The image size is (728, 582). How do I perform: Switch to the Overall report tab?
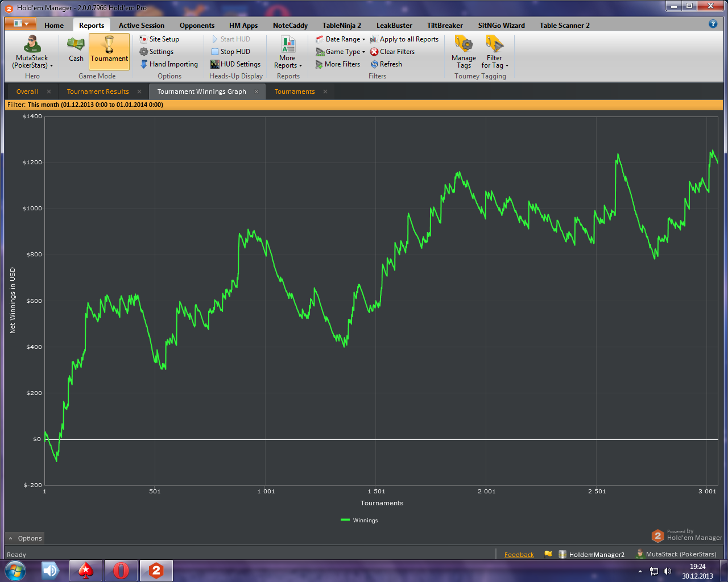pyautogui.click(x=27, y=92)
